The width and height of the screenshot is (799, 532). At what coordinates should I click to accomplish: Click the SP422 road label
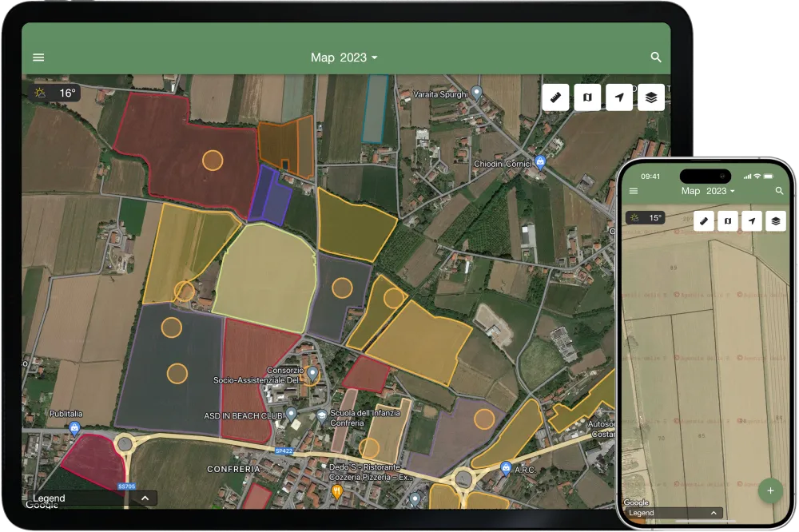pyautogui.click(x=284, y=451)
